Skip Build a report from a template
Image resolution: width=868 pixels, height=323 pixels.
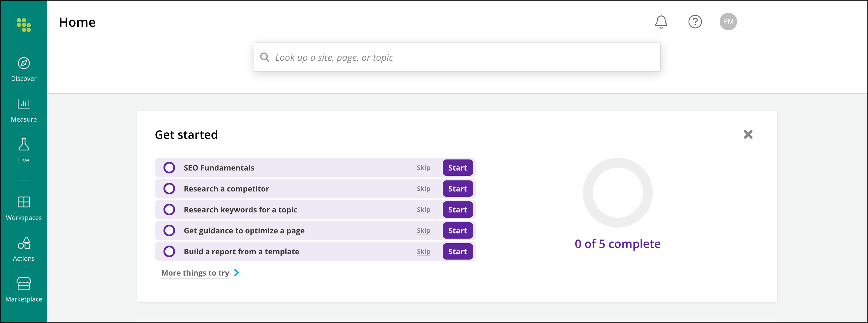point(423,251)
